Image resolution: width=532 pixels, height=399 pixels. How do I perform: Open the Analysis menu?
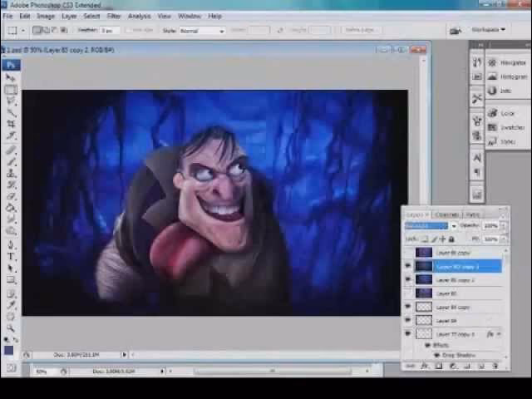coord(139,16)
